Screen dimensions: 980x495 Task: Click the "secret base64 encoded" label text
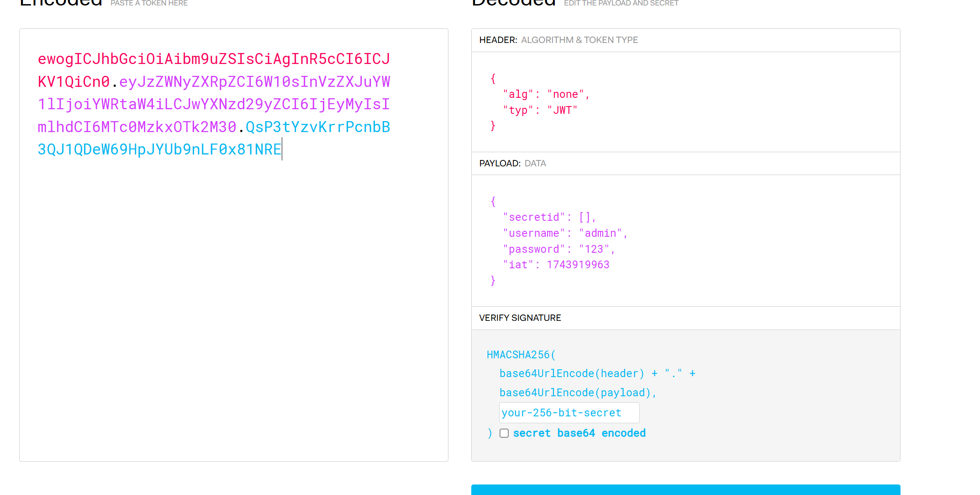pyautogui.click(x=579, y=433)
